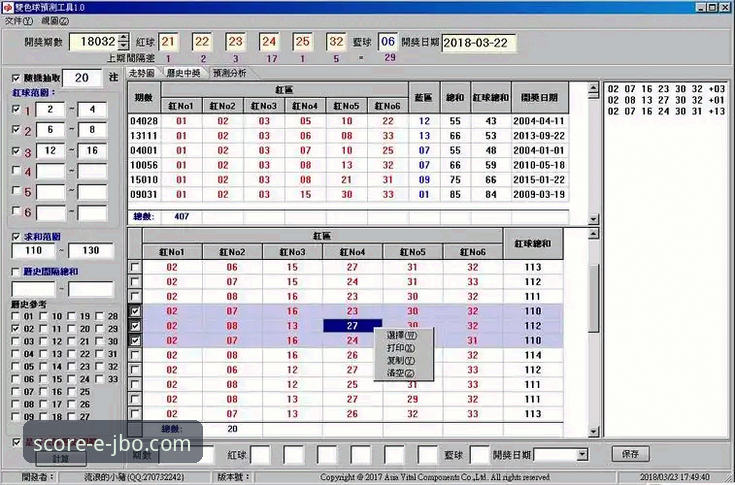
Task: Uncheck red ball range checkbox 1
Action: click(16, 109)
